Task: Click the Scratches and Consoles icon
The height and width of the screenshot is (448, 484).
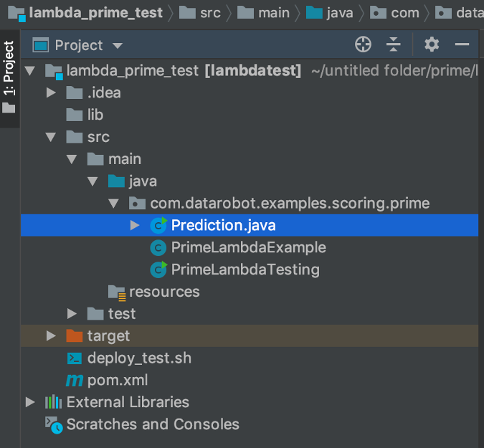Action: (x=54, y=424)
